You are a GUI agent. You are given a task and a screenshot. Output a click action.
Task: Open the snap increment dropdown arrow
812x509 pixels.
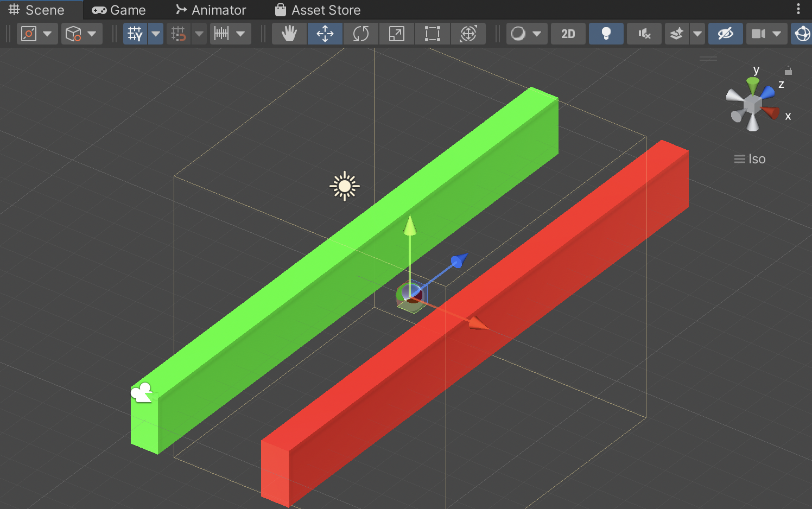tap(241, 34)
